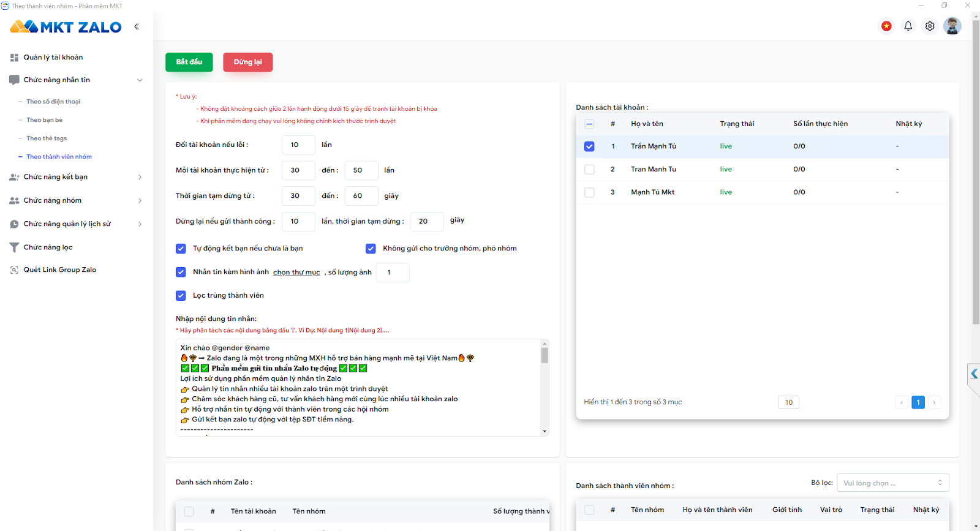Click the Chức năng lọc funnel icon
The image size is (980, 531).
click(14, 247)
